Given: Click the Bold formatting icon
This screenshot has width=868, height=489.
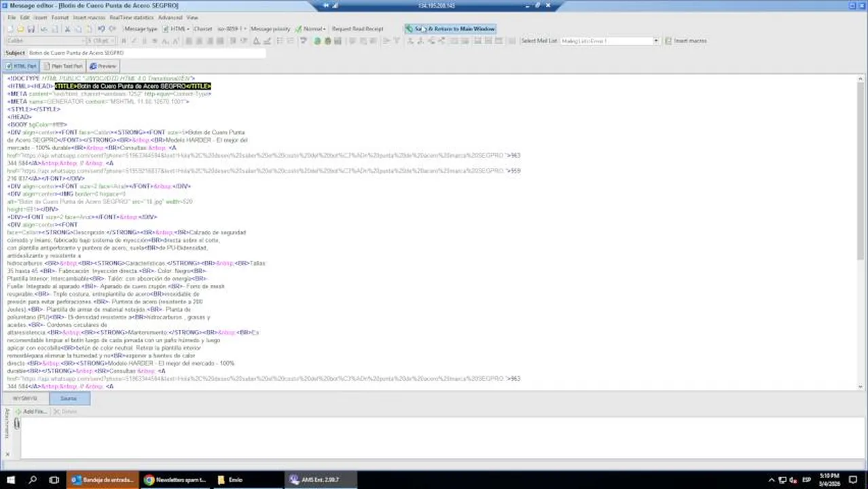Looking at the screenshot, I should [124, 41].
